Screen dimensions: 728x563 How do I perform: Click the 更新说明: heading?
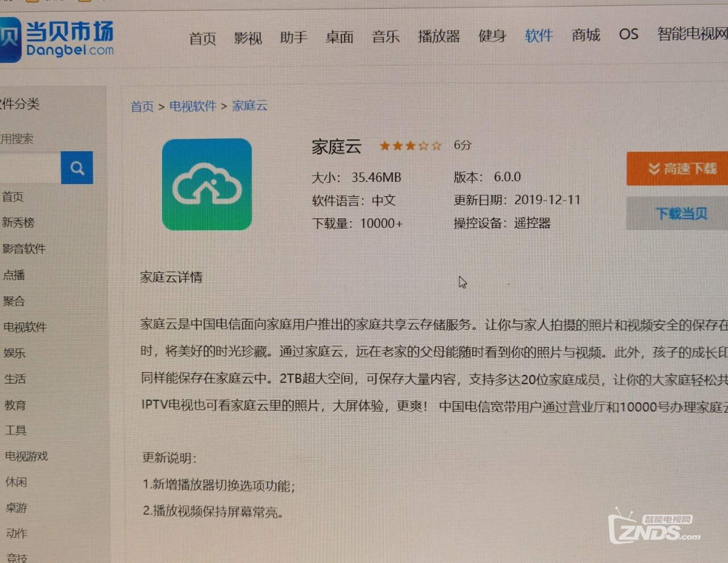[x=169, y=458]
